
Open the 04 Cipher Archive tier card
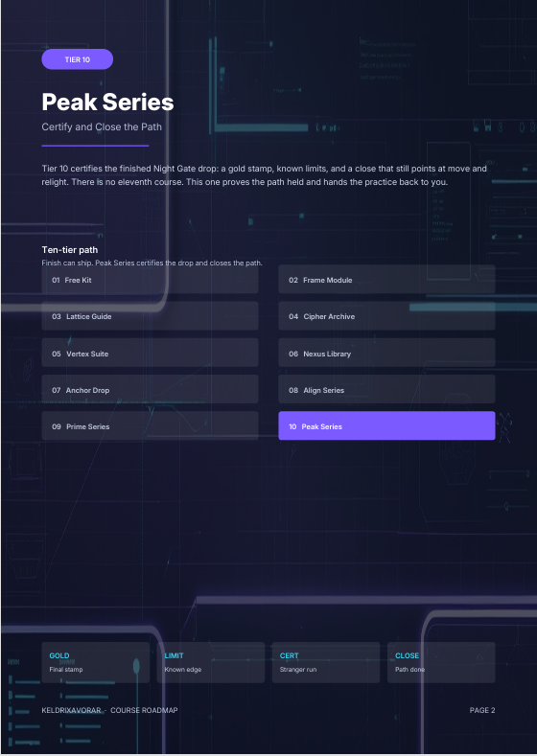386,316
